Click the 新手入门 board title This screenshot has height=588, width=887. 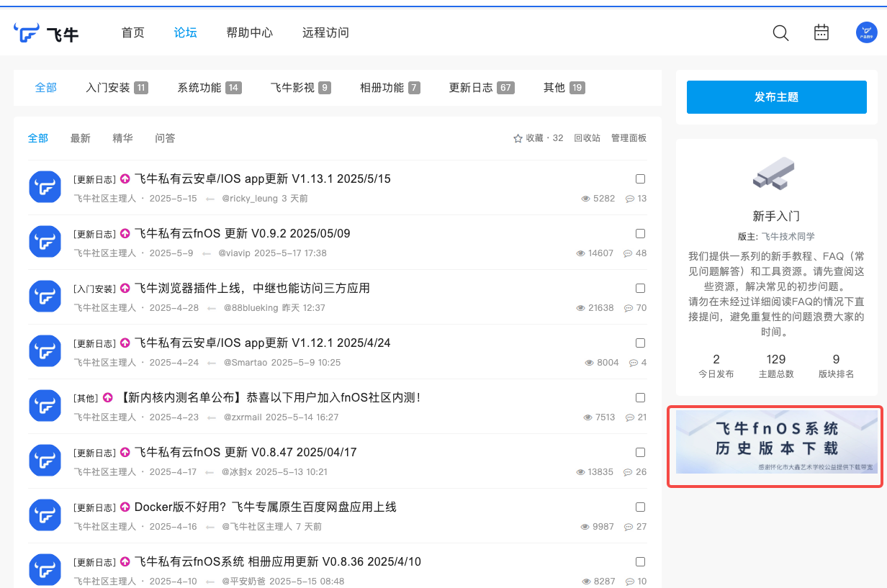[x=776, y=216]
